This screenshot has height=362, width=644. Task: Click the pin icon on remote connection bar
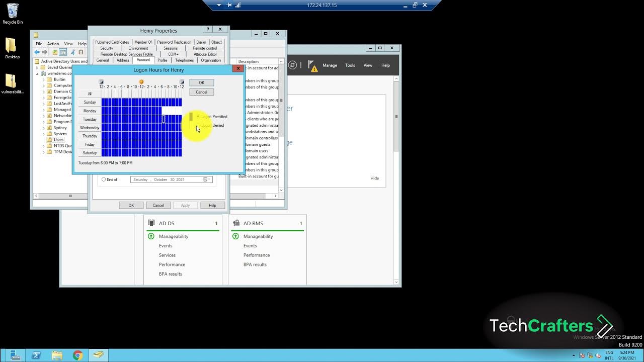(x=229, y=5)
